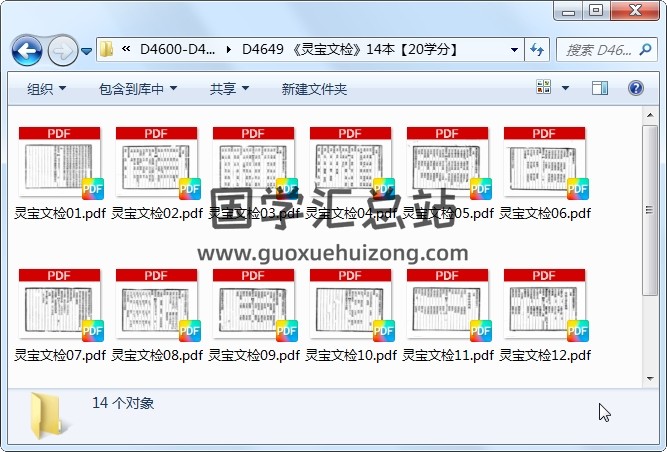The image size is (667, 452).
Task: Select the 灵宝文检12.pdf file icon
Action: [x=545, y=305]
